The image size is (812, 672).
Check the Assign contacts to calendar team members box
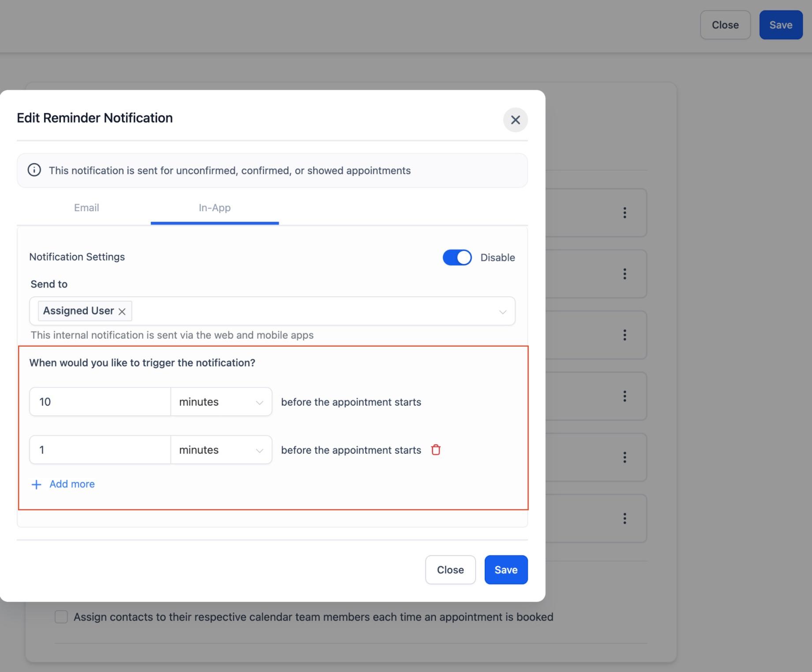(x=61, y=617)
